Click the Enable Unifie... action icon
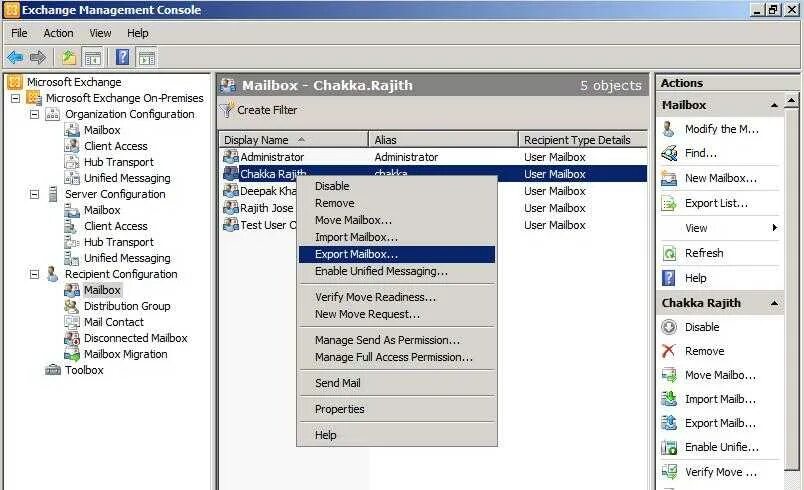This screenshot has width=804, height=490. tap(669, 447)
